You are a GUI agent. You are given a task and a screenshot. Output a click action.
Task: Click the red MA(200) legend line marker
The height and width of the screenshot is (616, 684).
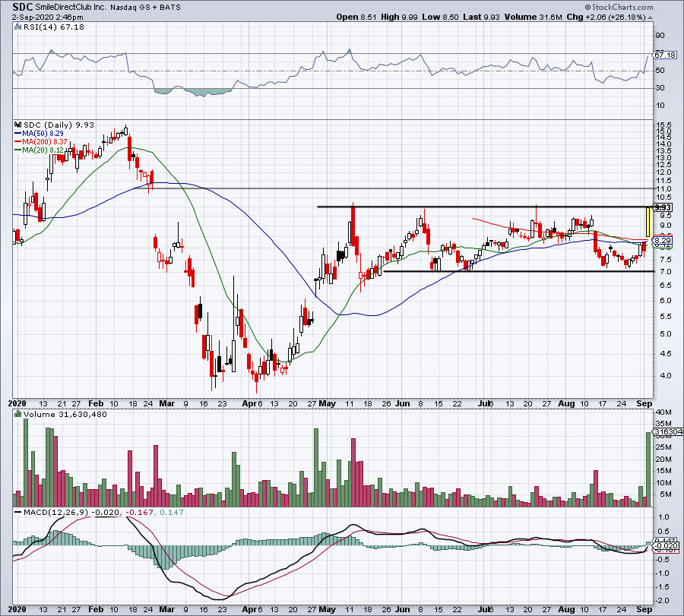coord(18,142)
